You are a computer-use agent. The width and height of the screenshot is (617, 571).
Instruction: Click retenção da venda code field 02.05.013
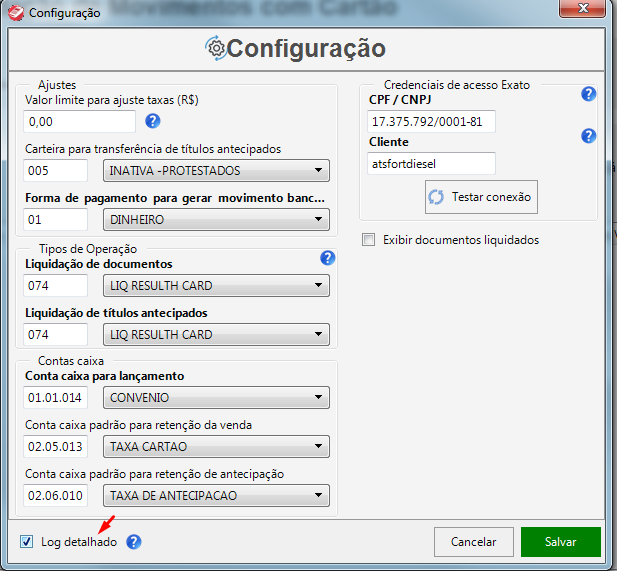[55, 446]
